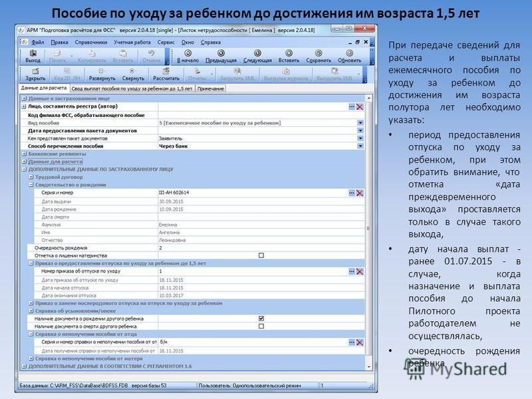Switch to Свод выплат пособия по уходу tab

tap(132, 88)
